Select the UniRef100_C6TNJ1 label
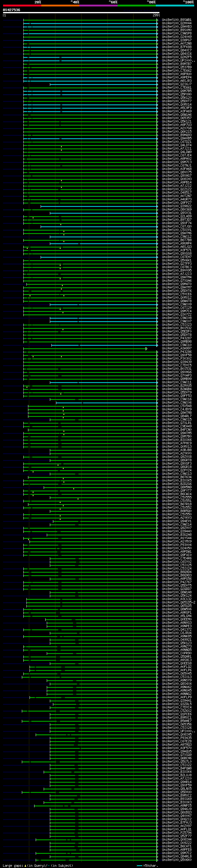This screenshot has width=197, height=868. pos(176,165)
